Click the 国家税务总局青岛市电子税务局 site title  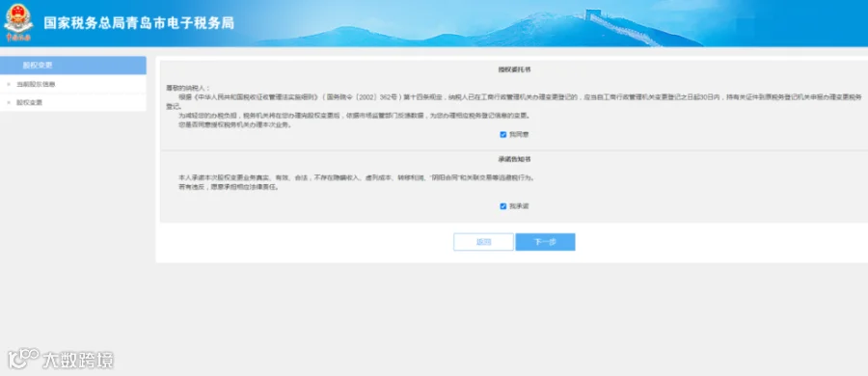tap(139, 23)
